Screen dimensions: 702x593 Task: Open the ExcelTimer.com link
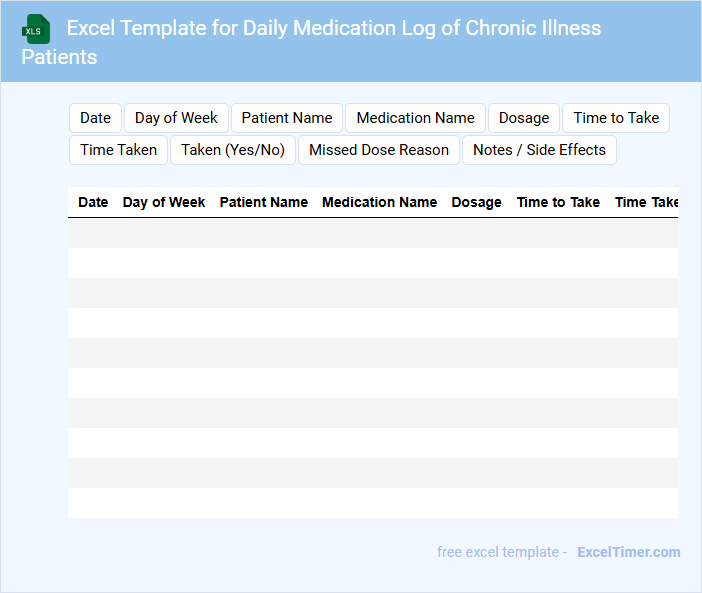(628, 552)
